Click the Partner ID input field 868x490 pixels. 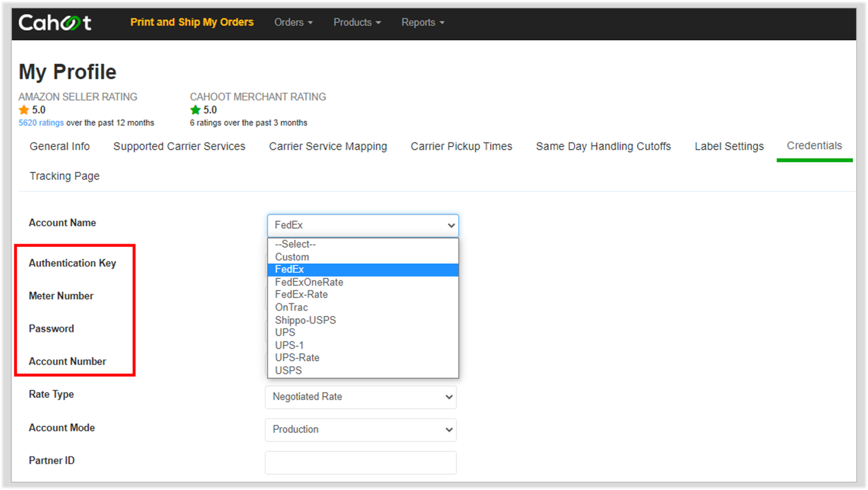361,462
